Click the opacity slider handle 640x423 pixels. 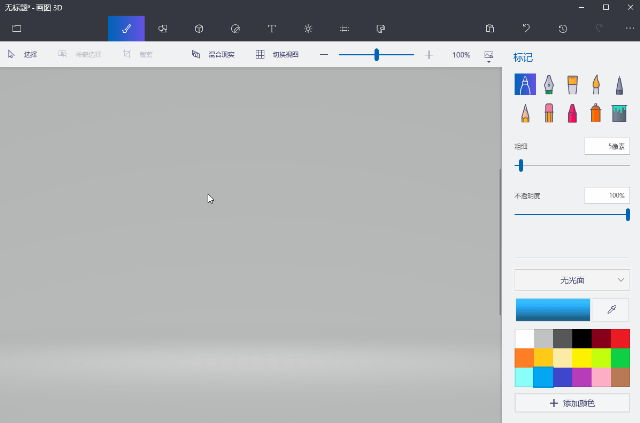click(628, 214)
